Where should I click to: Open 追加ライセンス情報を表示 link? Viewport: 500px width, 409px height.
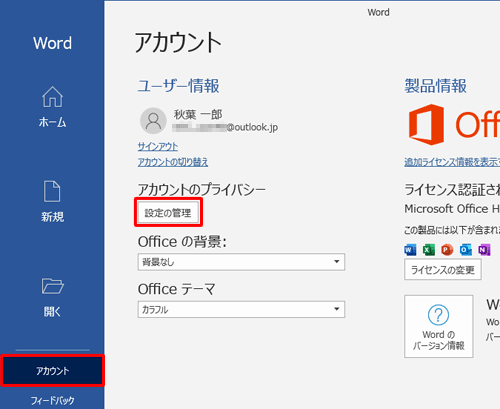pos(452,162)
